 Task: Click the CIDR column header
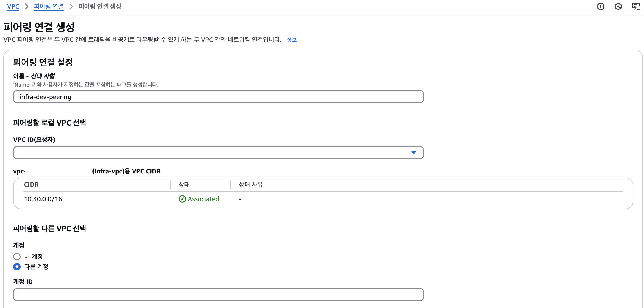tap(31, 185)
